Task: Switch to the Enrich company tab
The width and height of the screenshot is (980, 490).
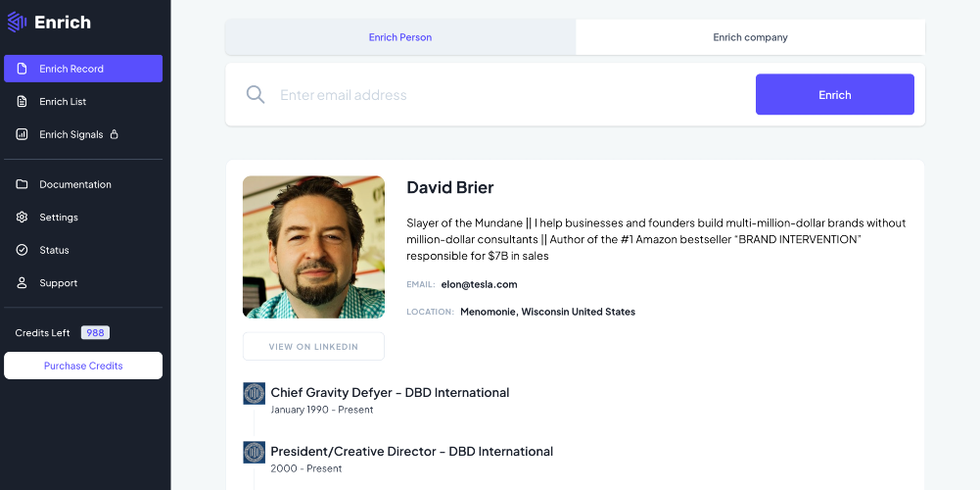Action: tap(750, 37)
